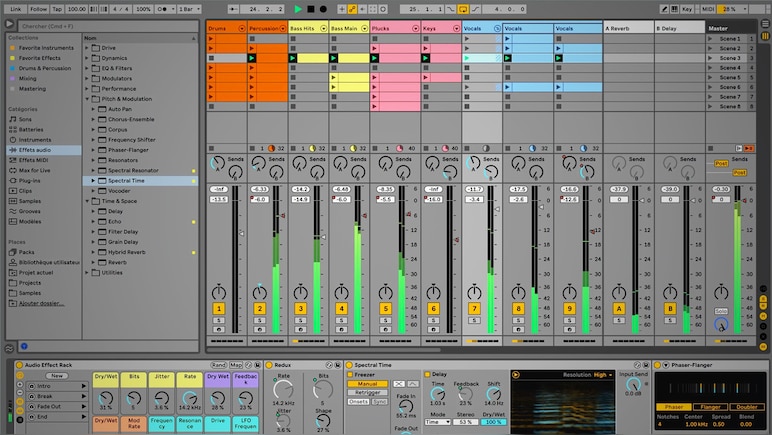Expand the Spectral Time folder

[93, 181]
